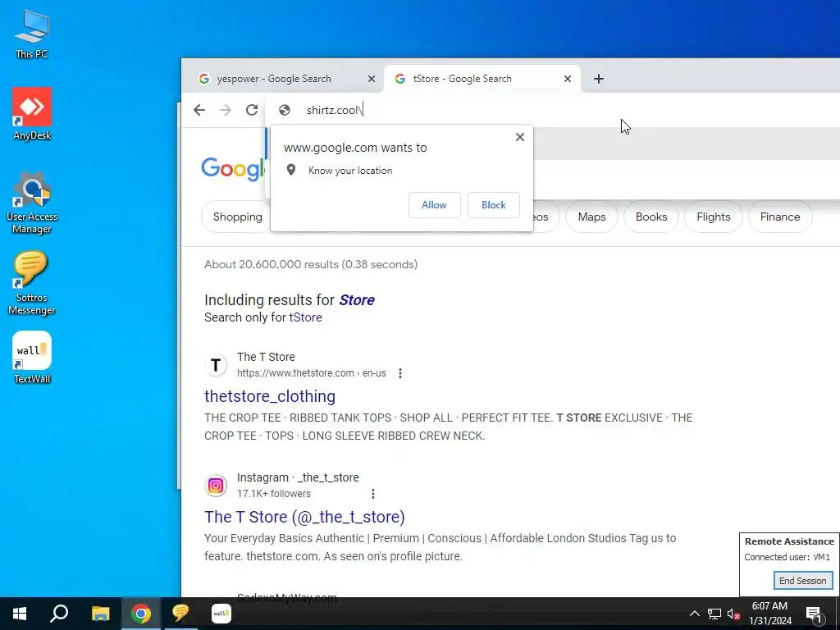This screenshot has width=840, height=630.
Task: Open File Explorer from taskbar
Action: point(100,614)
